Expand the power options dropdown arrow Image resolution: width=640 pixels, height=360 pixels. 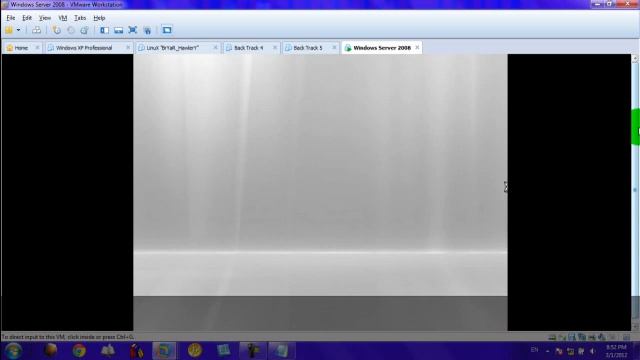(18, 30)
